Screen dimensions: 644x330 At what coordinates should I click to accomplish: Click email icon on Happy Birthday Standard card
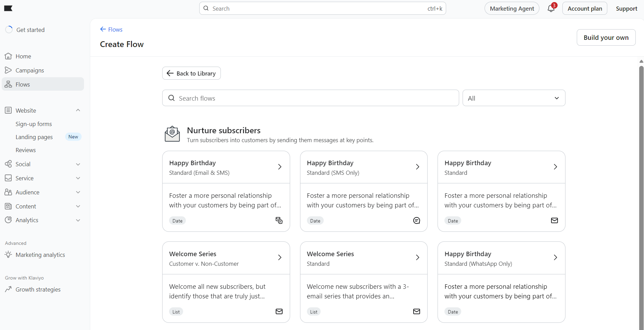pos(554,220)
